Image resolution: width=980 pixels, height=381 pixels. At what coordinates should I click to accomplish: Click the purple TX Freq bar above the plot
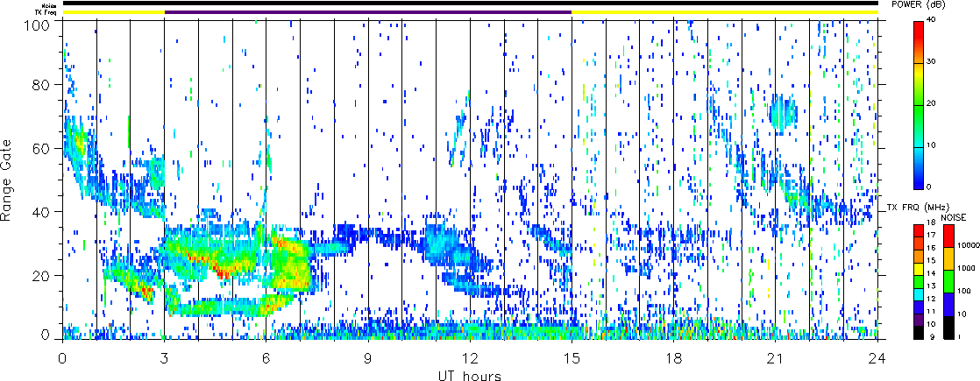[368, 11]
